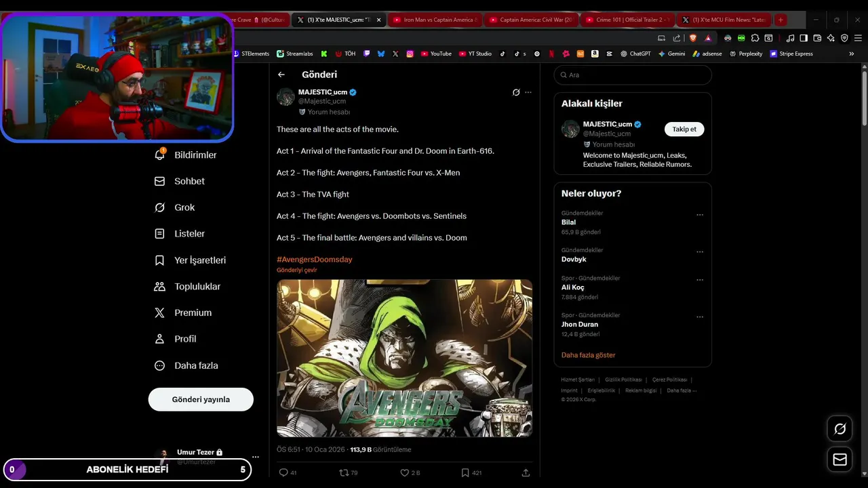Open ChatGPT bookmark
Screen dimensions: 868x488
pos(635,54)
